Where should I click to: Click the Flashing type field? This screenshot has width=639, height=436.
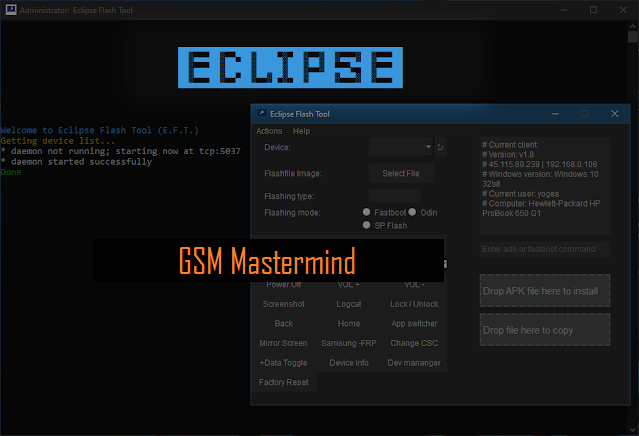[x=395, y=196]
